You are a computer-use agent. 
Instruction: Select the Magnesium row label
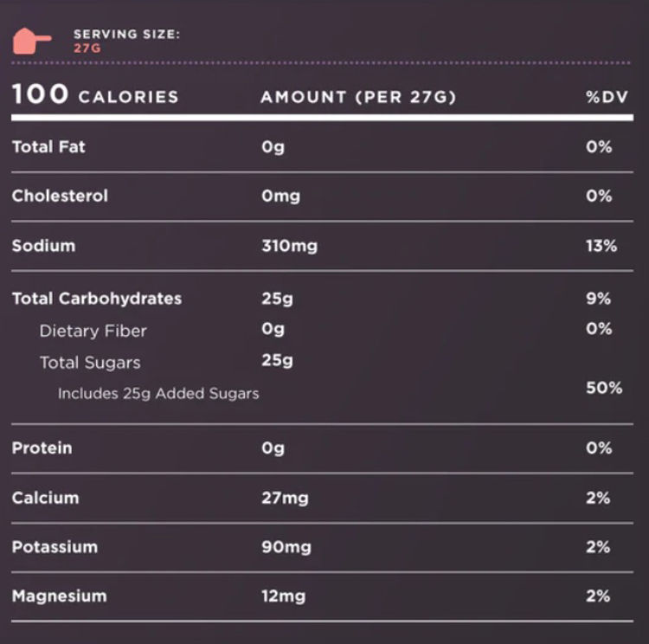(x=59, y=596)
